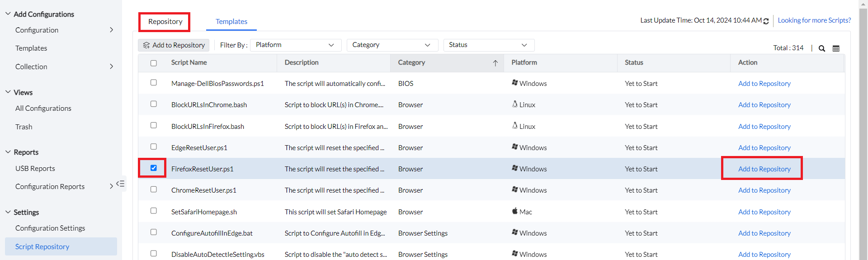Viewport: 868px width, 260px height.
Task: Open USB Reports in the sidebar
Action: tap(35, 169)
